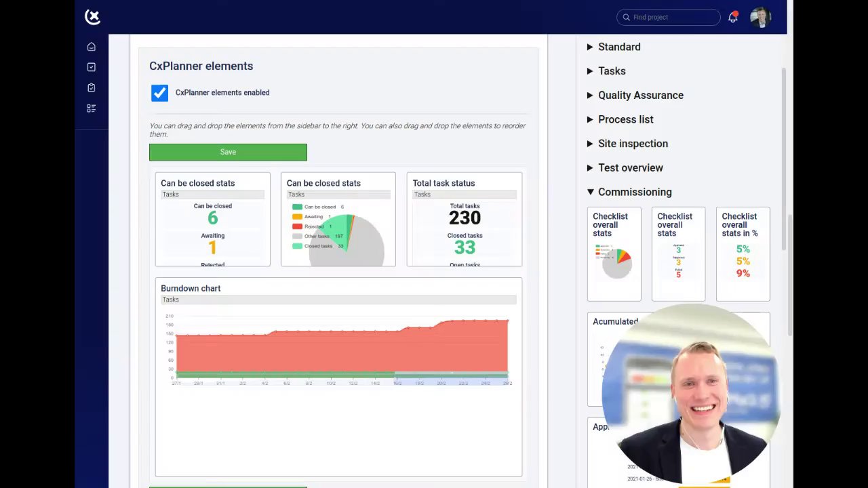
Task: Expand the Process list section
Action: click(x=620, y=119)
